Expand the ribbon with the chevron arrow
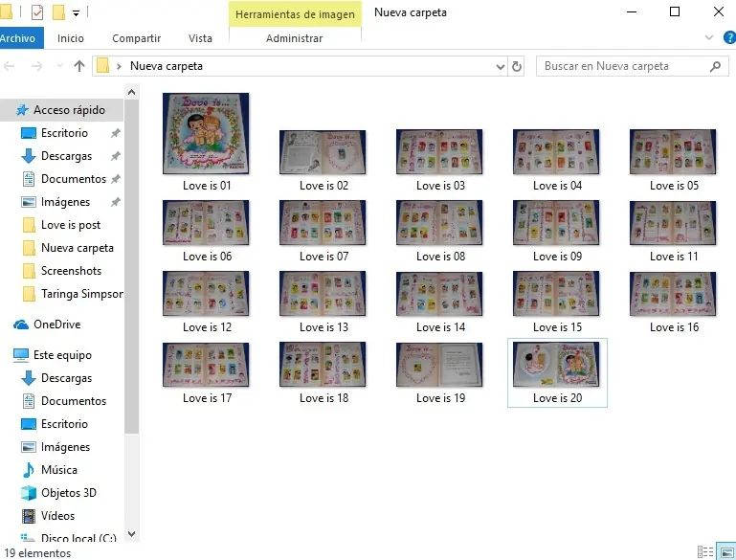The image size is (736, 560). pyautogui.click(x=709, y=37)
